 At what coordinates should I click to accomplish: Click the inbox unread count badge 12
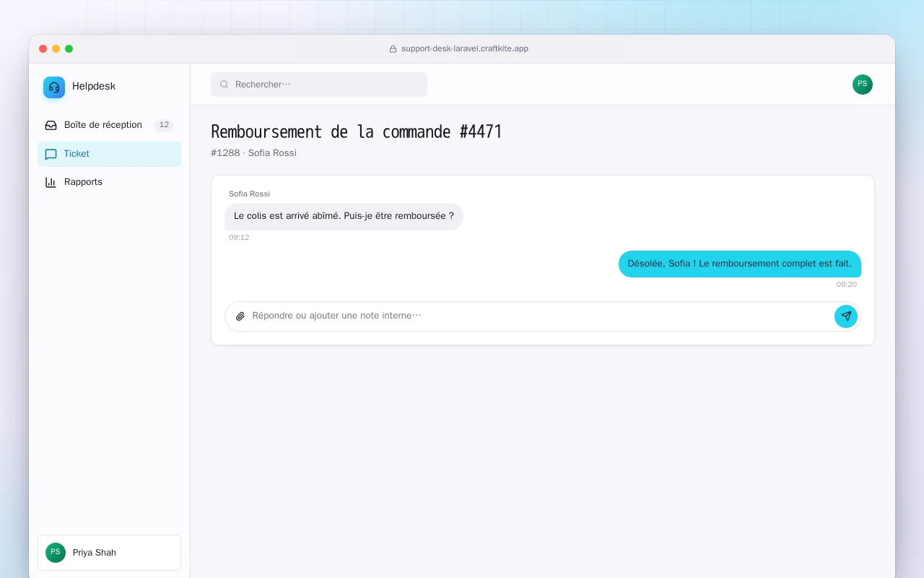coord(164,125)
